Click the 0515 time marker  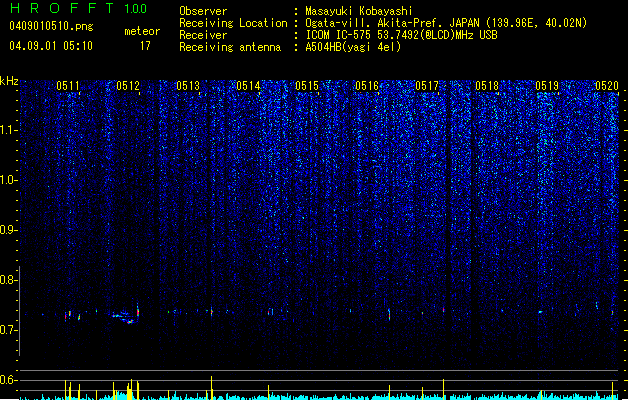pos(307,86)
